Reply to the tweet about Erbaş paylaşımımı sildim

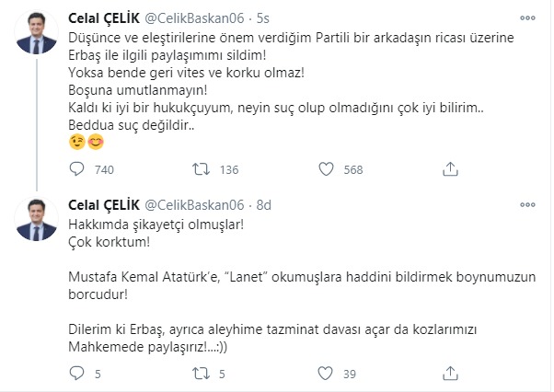pyautogui.click(x=78, y=169)
